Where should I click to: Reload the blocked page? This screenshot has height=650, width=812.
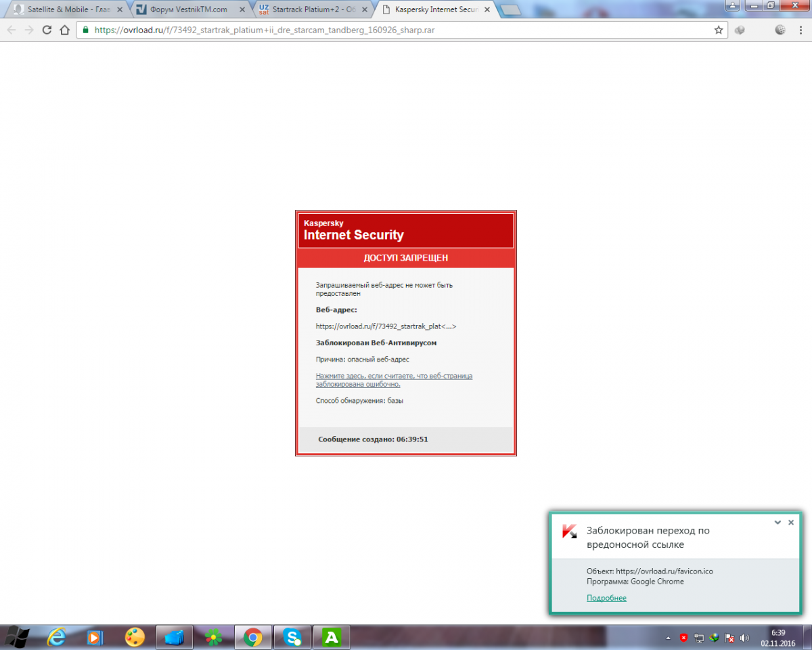47,30
